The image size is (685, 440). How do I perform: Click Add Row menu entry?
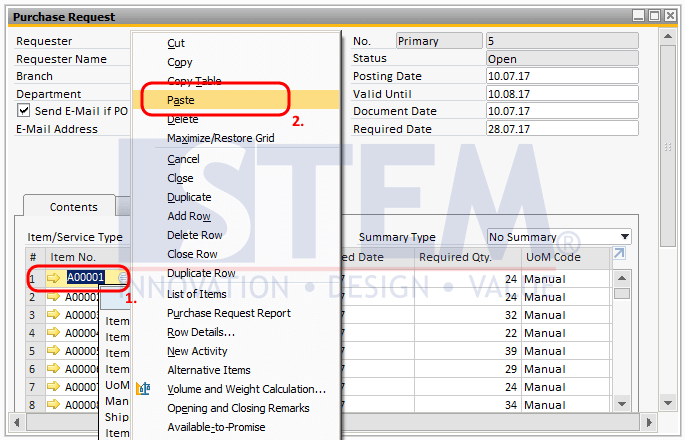point(189,216)
